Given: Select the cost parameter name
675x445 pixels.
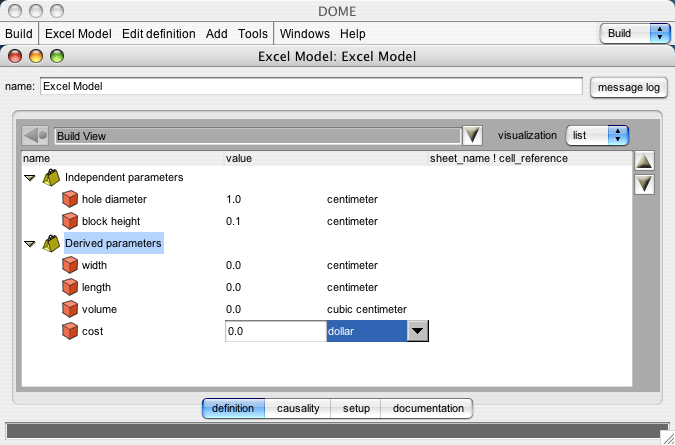Looking at the screenshot, I should coord(93,331).
